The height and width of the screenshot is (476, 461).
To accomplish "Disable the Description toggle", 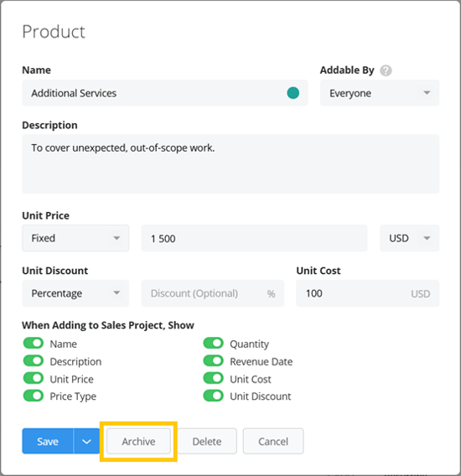I will pyautogui.click(x=34, y=361).
